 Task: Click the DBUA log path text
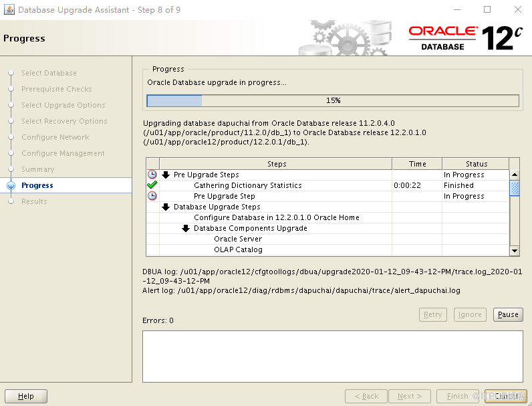[332, 276]
